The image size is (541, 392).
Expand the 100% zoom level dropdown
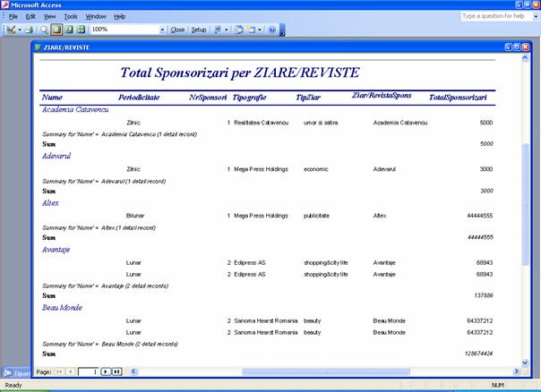(162, 30)
